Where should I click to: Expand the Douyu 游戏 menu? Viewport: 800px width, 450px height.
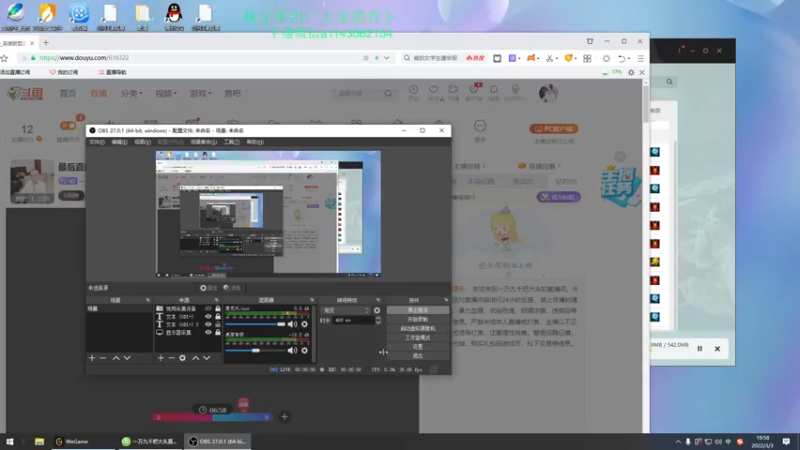tap(199, 93)
